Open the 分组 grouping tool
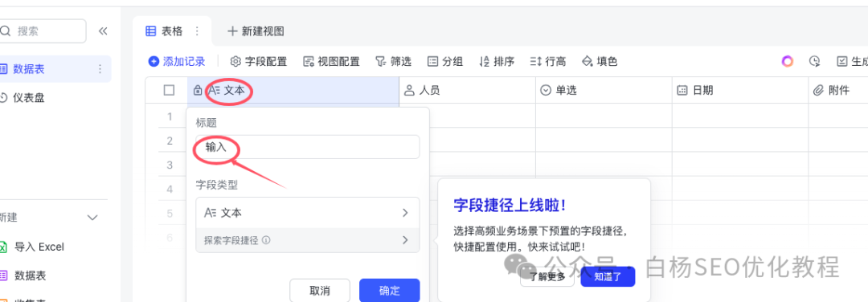 click(445, 61)
